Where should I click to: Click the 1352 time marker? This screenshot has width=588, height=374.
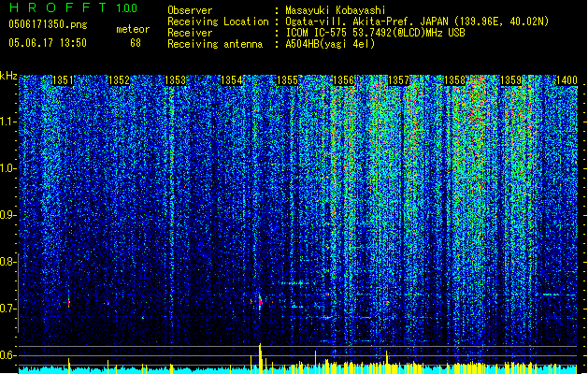tap(119, 80)
